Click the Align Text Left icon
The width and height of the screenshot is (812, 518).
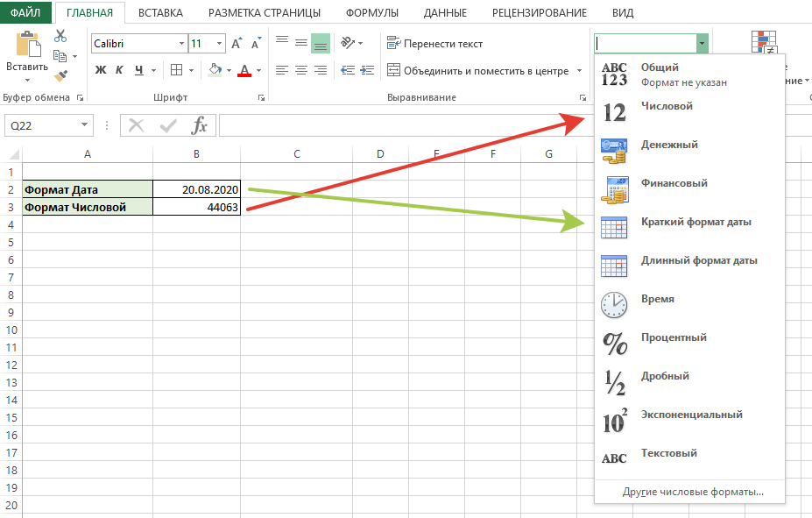coord(282,70)
